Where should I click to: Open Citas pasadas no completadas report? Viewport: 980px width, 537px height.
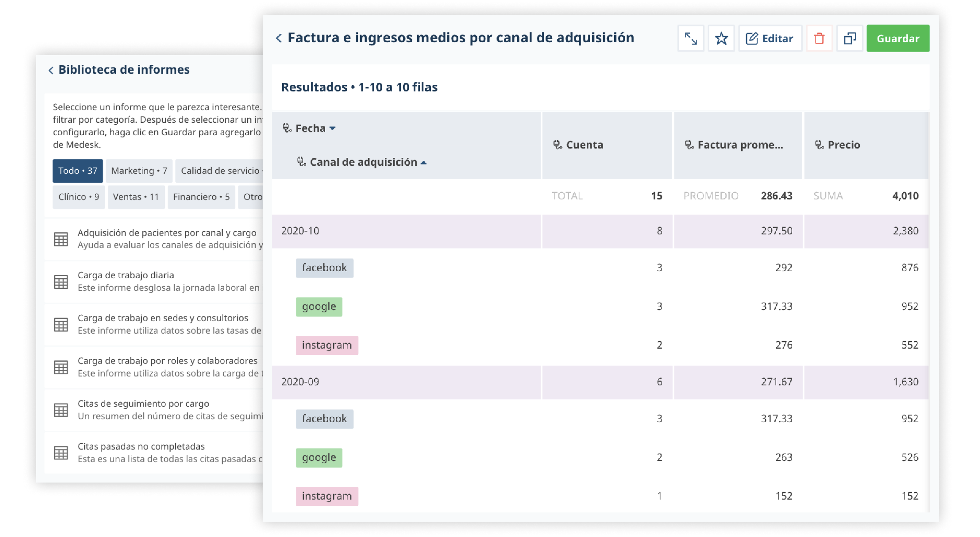[141, 446]
